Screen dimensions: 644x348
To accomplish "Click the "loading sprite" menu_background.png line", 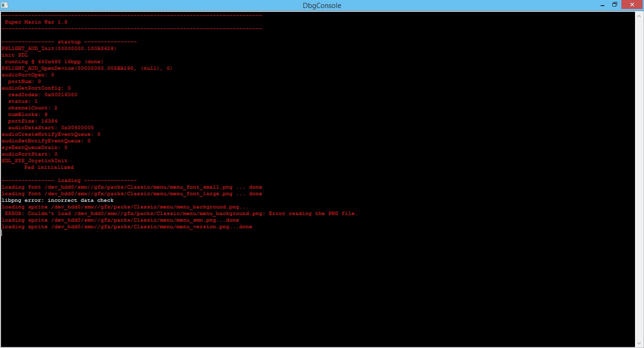I will tap(125, 207).
